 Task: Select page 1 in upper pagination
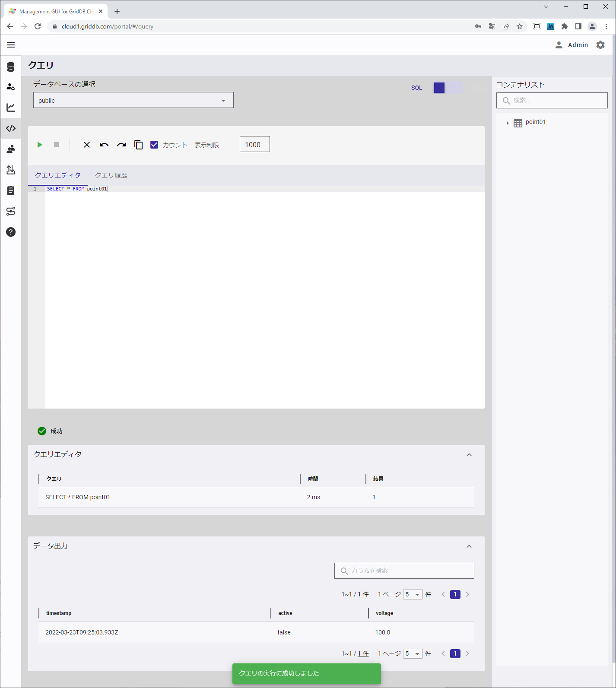[455, 594]
